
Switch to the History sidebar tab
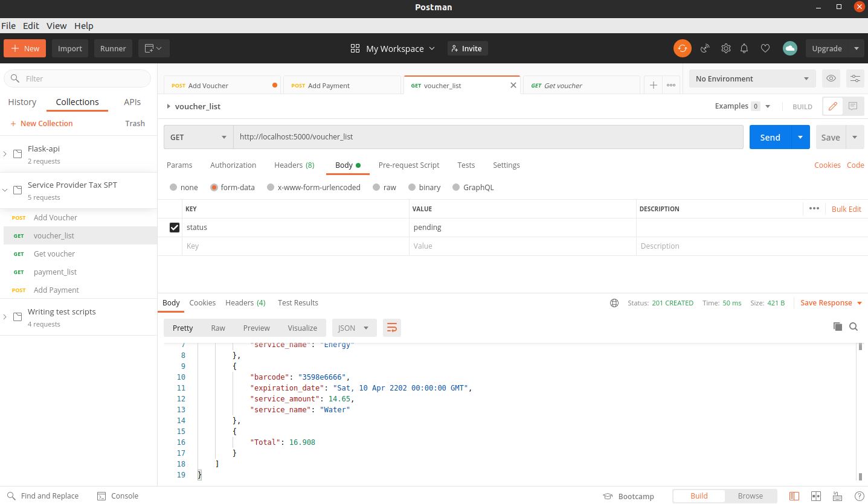(22, 102)
